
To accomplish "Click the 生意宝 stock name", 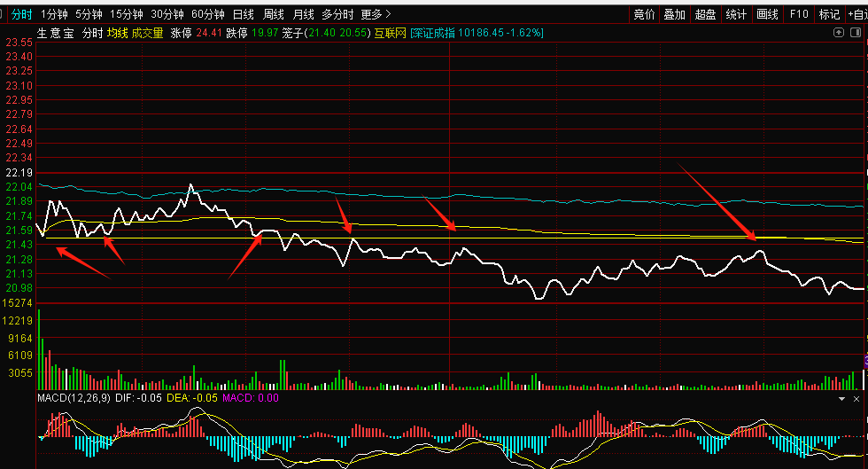I will [55, 34].
